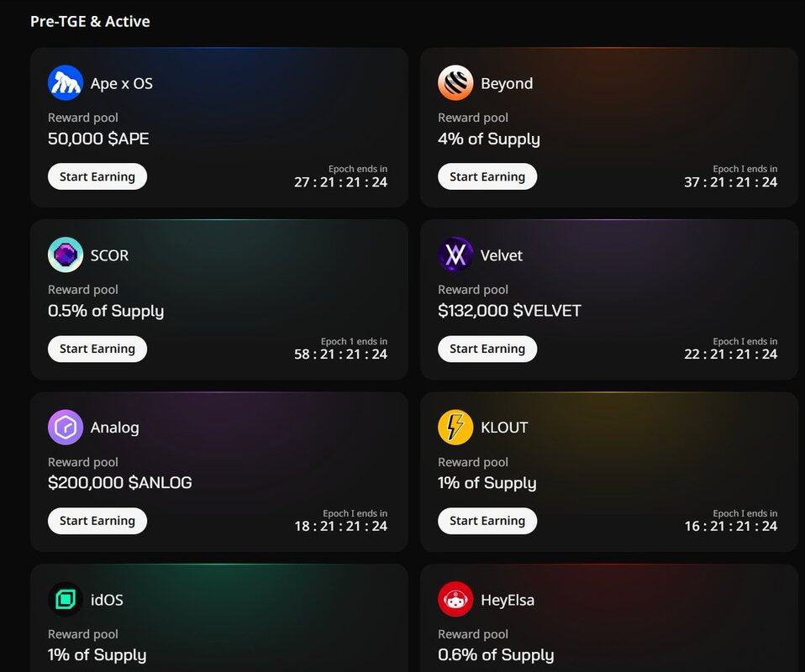Screen dimensions: 805x672
Task: Click the Ape x OS gorilla icon
Action: (66, 83)
